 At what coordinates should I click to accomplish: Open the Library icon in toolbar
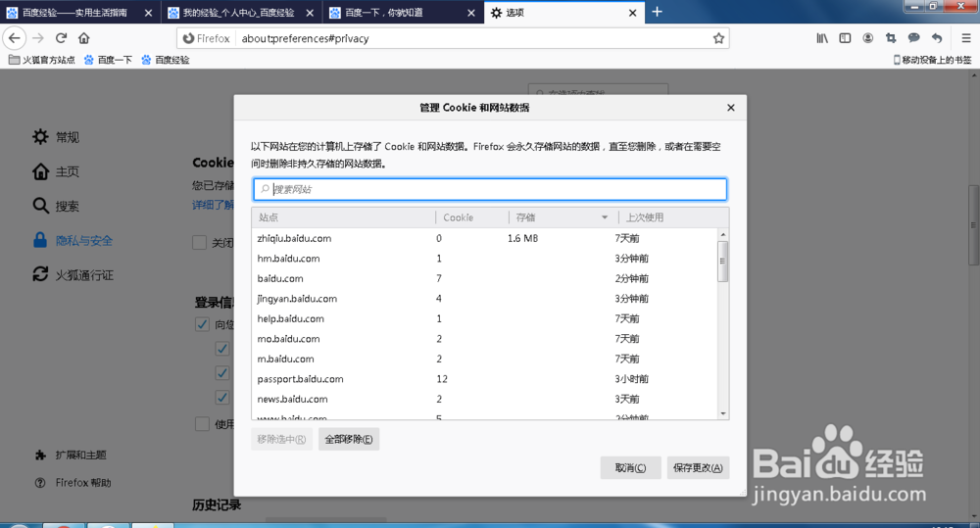[x=822, y=38]
